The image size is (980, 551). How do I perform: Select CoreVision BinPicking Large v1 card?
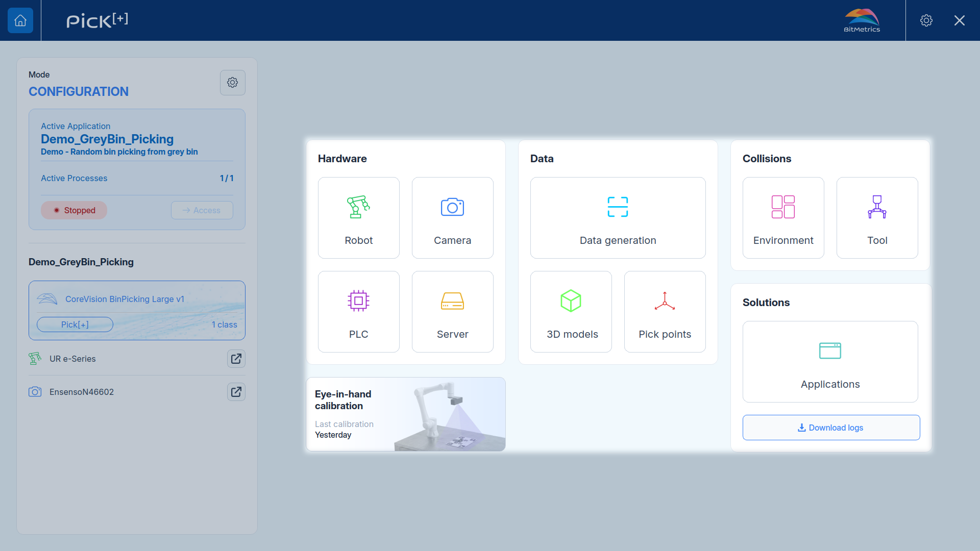click(137, 310)
